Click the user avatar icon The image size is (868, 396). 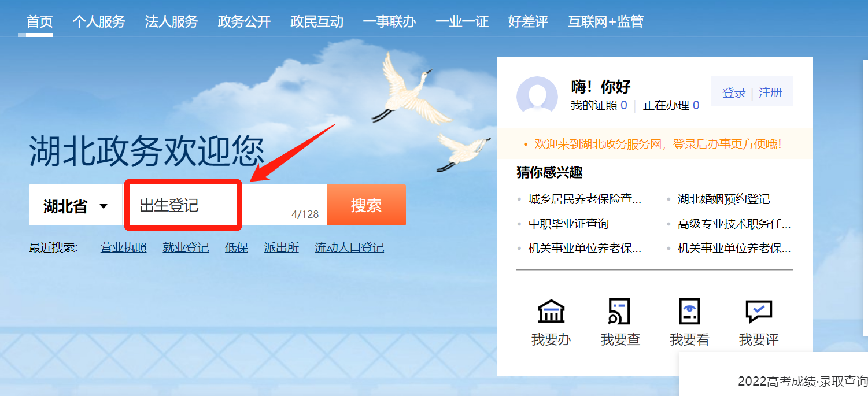click(x=537, y=97)
